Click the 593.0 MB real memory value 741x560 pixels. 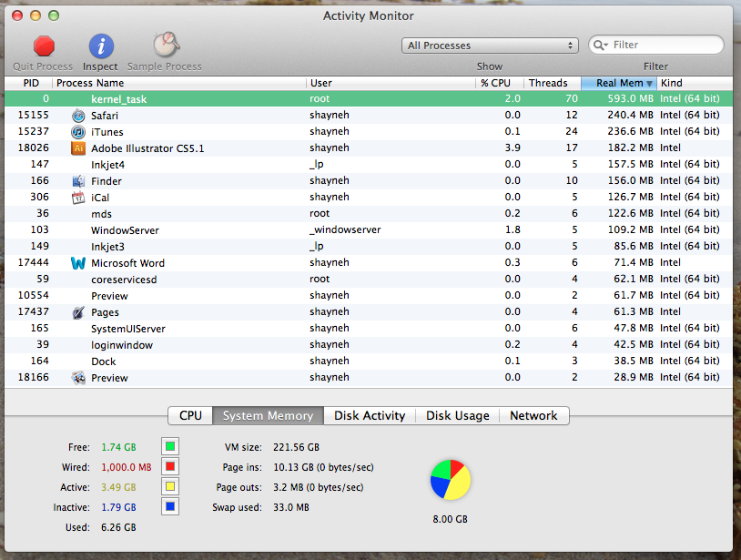(x=631, y=98)
